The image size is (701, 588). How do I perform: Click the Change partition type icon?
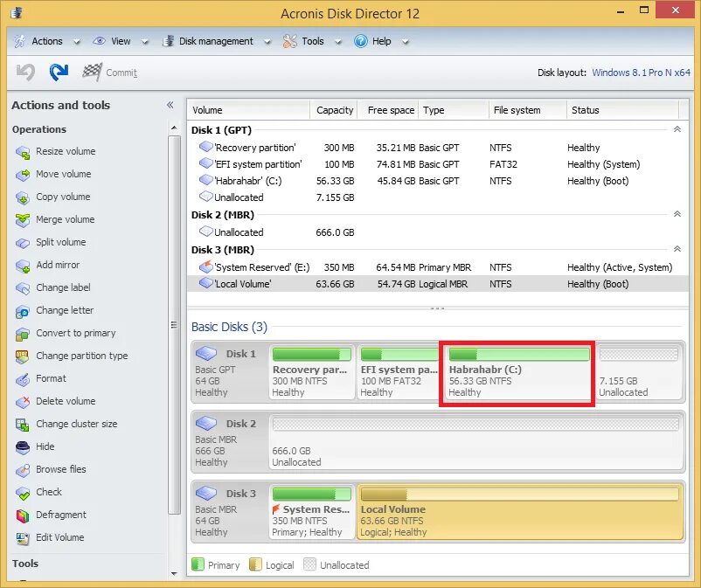[23, 356]
